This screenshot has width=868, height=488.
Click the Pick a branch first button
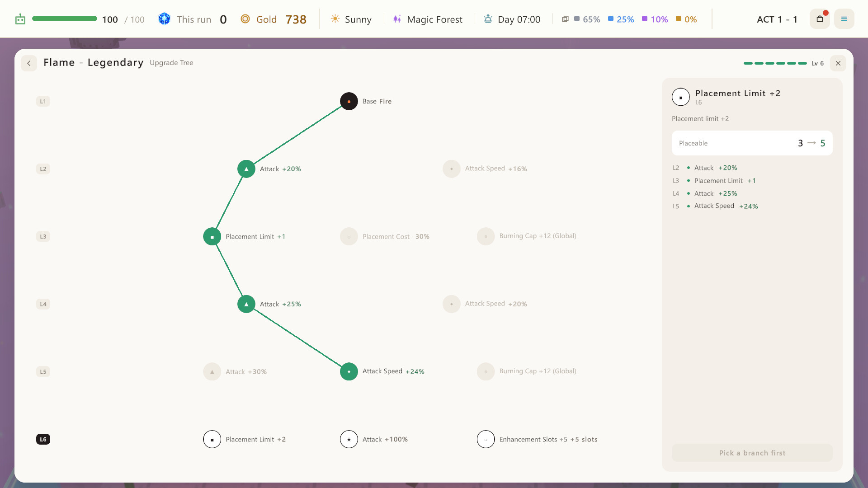[752, 453]
